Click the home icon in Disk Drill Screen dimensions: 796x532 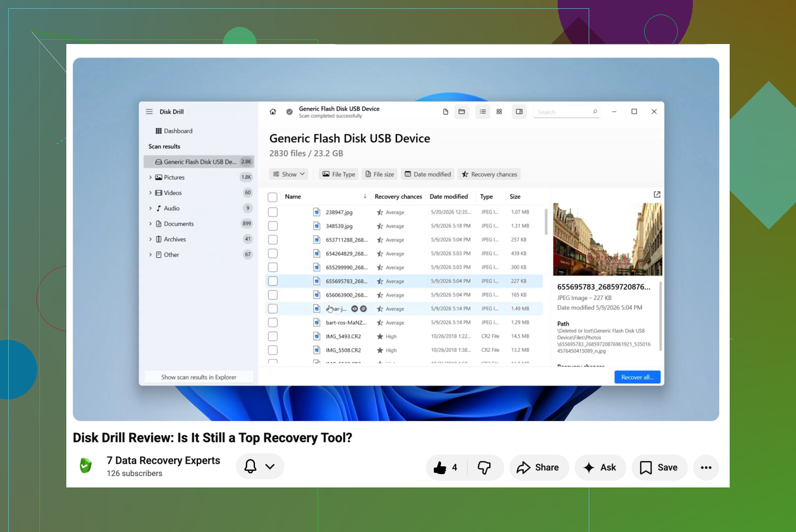(x=273, y=112)
